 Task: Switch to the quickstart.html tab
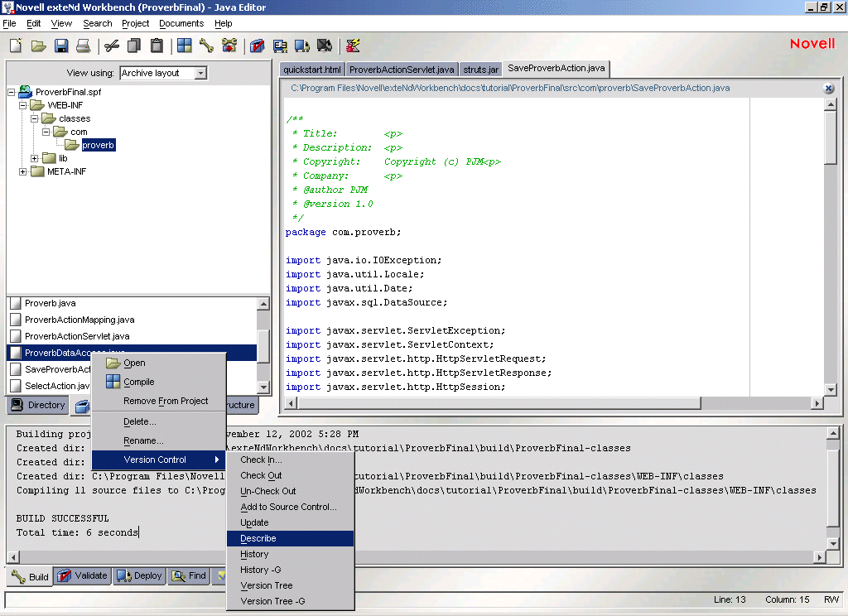[x=312, y=70]
